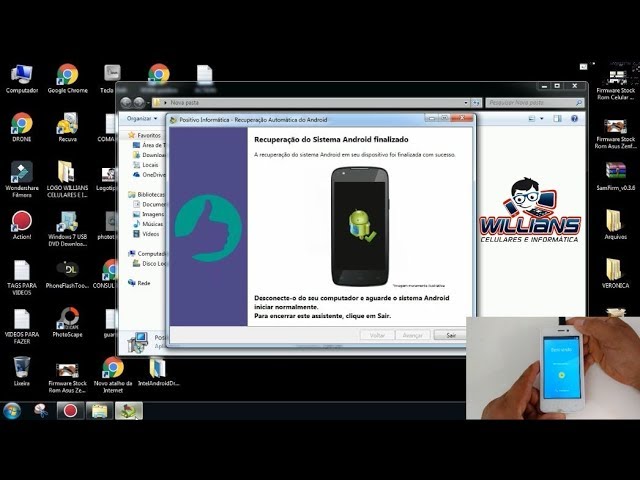Click the red record taskbar icon
This screenshot has height=480, width=640.
pyautogui.click(x=70, y=411)
